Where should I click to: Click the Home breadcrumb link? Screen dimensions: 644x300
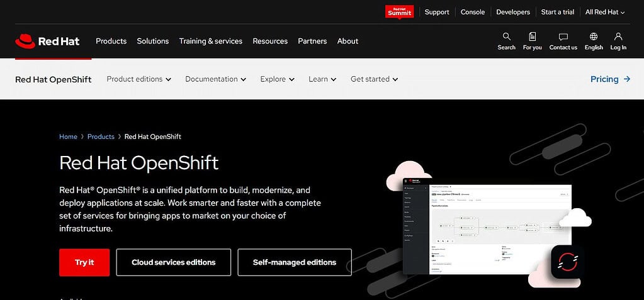pyautogui.click(x=68, y=136)
